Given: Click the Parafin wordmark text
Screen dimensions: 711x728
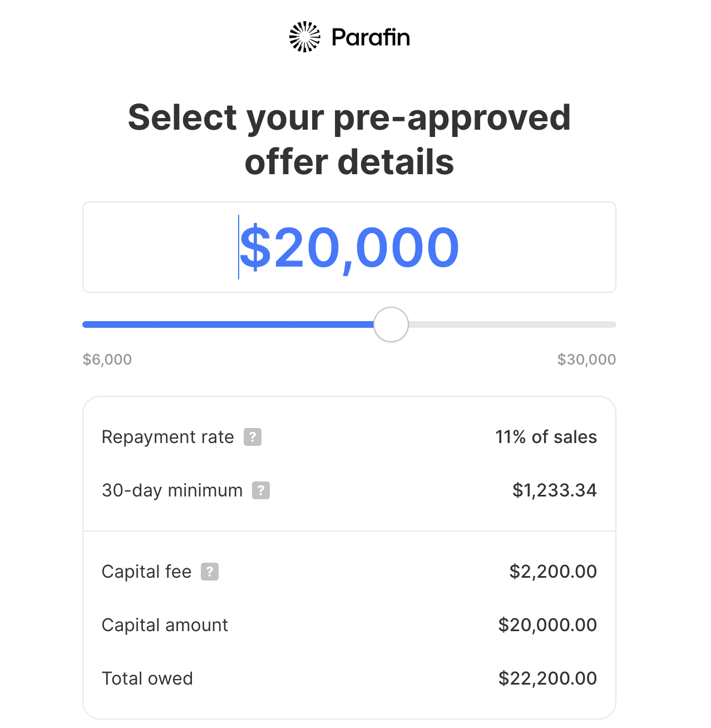Looking at the screenshot, I should pos(371,37).
